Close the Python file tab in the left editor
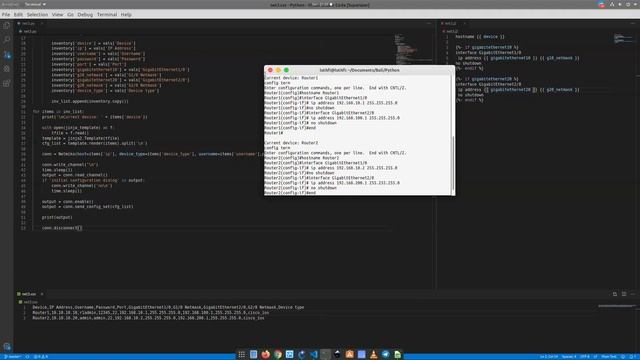This screenshot has width=640, height=360. (x=42, y=23)
